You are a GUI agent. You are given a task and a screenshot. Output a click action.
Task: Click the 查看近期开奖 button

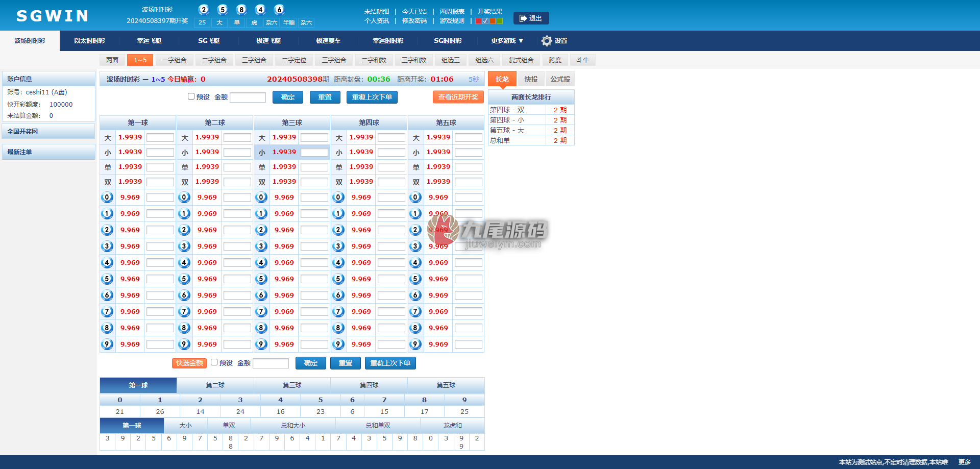pos(458,97)
